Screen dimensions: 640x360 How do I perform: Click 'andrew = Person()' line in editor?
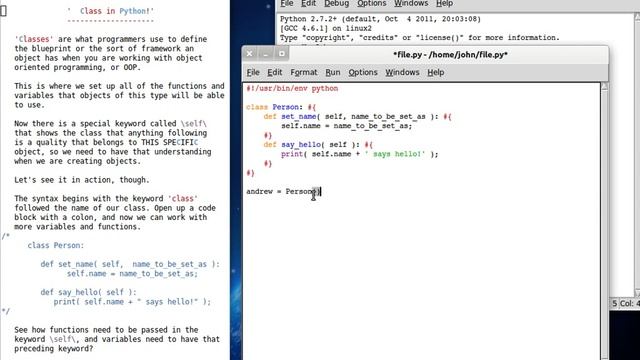(x=284, y=192)
